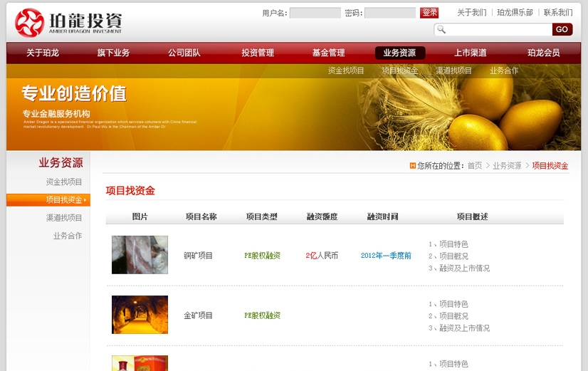Image resolution: width=588 pixels, height=371 pixels.
Task: Click the Amber Dragon Investment logo
Action: [68, 22]
